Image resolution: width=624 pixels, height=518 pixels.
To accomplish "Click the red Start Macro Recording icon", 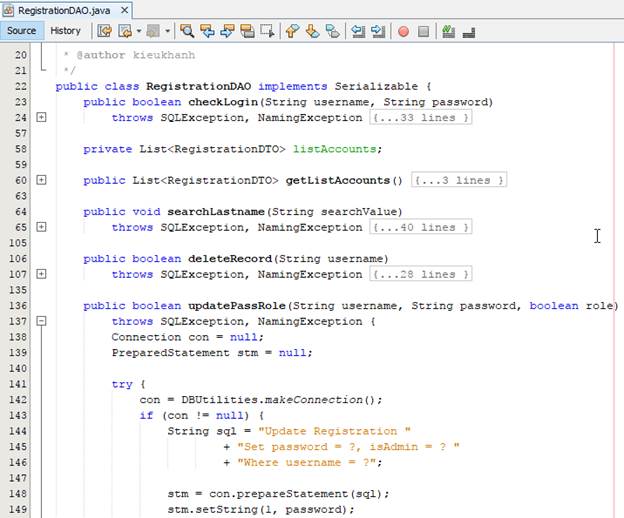I will click(x=404, y=31).
